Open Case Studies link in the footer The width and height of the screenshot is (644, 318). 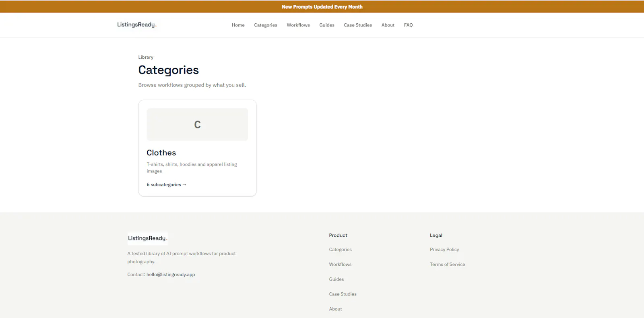pos(343,294)
